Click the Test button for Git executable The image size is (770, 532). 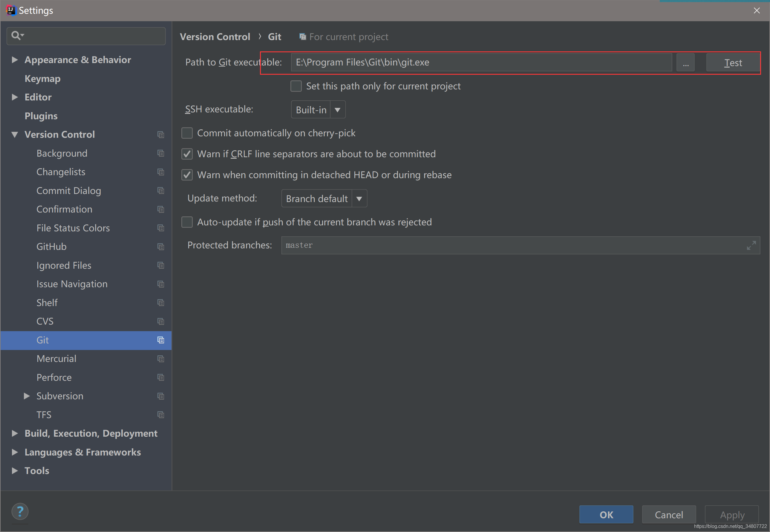coord(733,63)
